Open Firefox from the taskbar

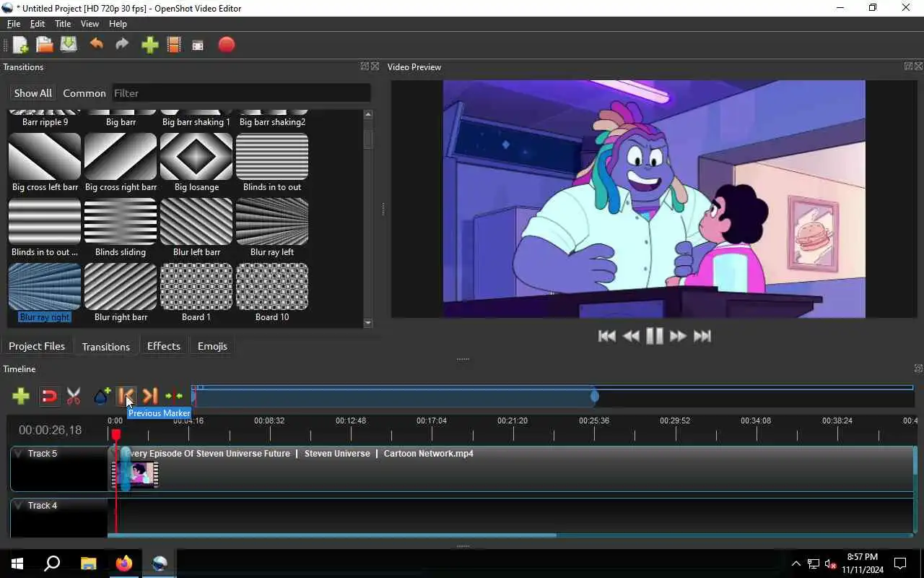[124, 564]
